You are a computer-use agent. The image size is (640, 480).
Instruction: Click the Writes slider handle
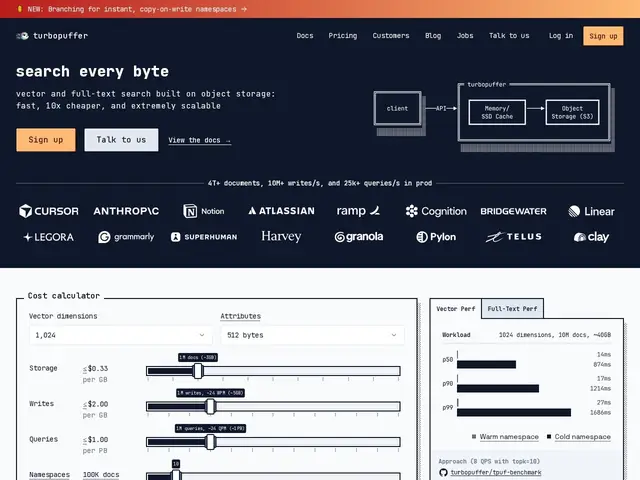[211, 407]
